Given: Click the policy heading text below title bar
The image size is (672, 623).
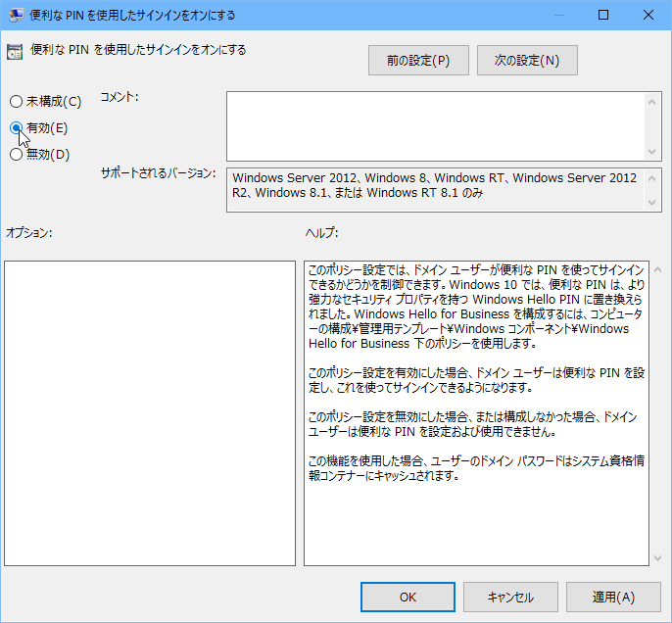Looking at the screenshot, I should pos(138,50).
